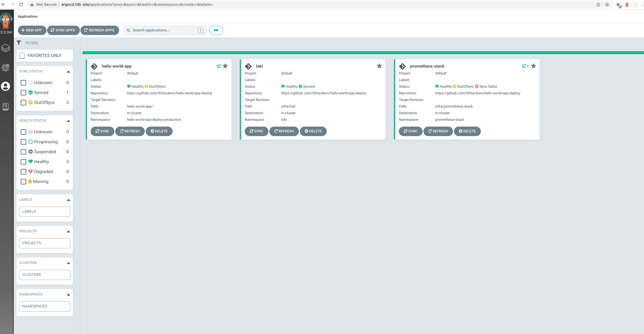
Task: Delete the hello-world-app
Action: click(159, 131)
